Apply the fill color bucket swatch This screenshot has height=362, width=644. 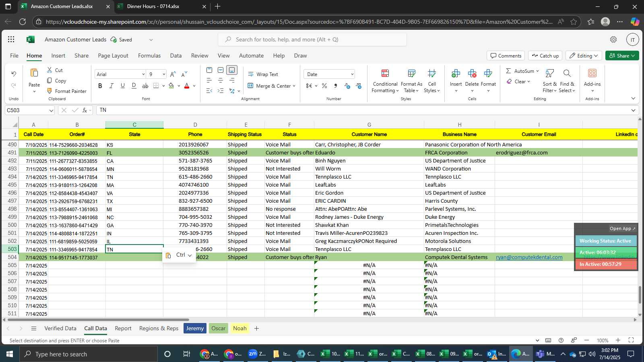pos(171,86)
